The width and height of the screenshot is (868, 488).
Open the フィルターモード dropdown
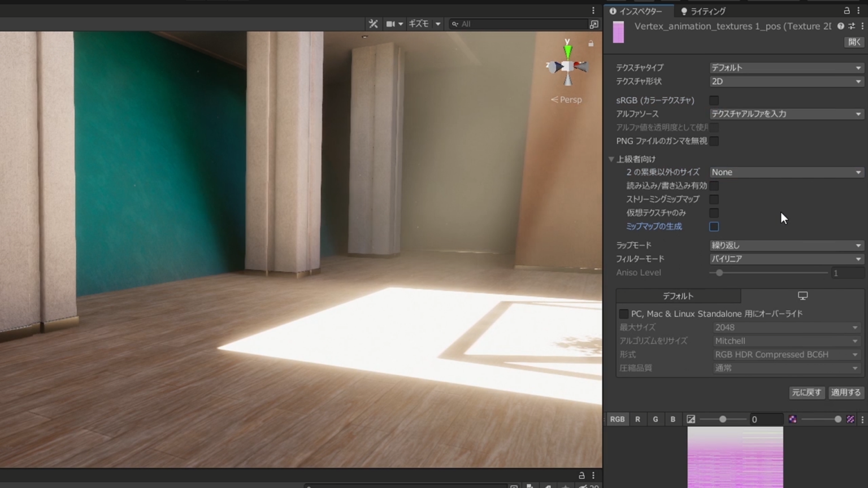785,259
